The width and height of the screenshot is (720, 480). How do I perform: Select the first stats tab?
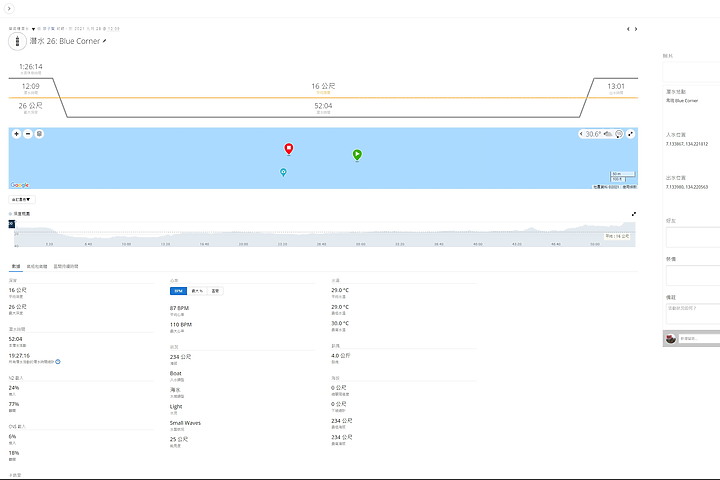click(x=16, y=266)
